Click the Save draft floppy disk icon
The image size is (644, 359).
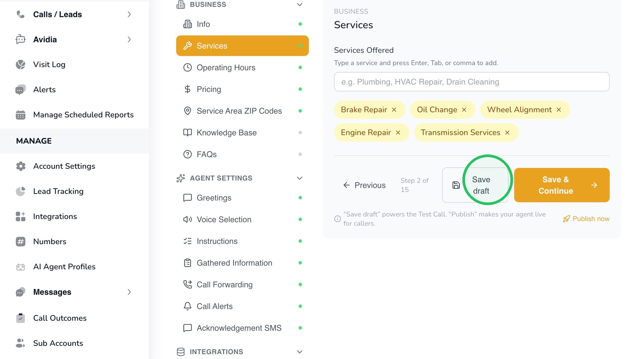point(456,185)
